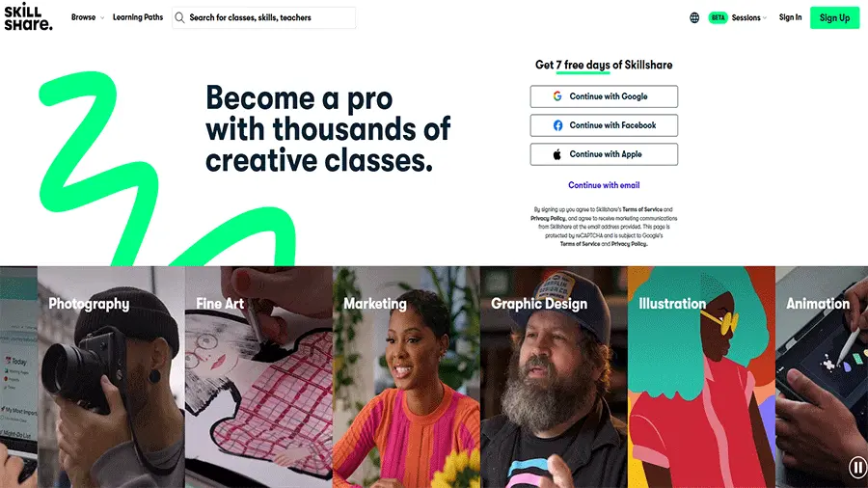Image resolution: width=868 pixels, height=488 pixels.
Task: Click the Google logo icon
Action: pyautogui.click(x=557, y=96)
